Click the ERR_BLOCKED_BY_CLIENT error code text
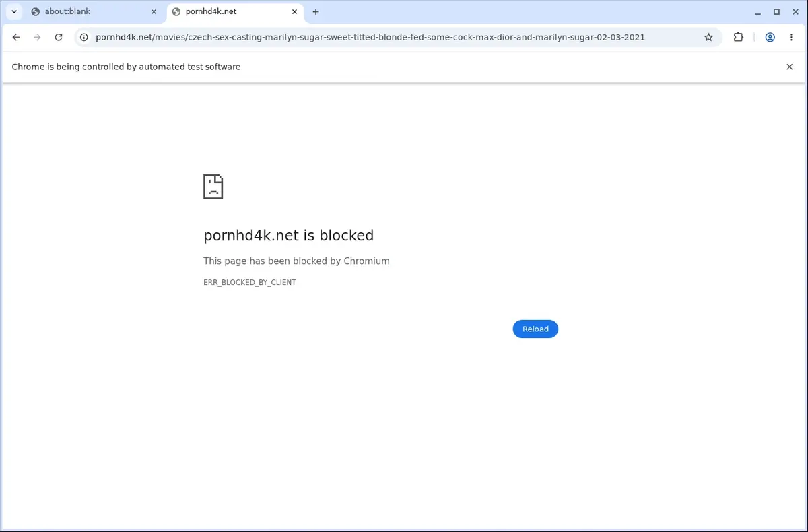The image size is (808, 532). (250, 282)
